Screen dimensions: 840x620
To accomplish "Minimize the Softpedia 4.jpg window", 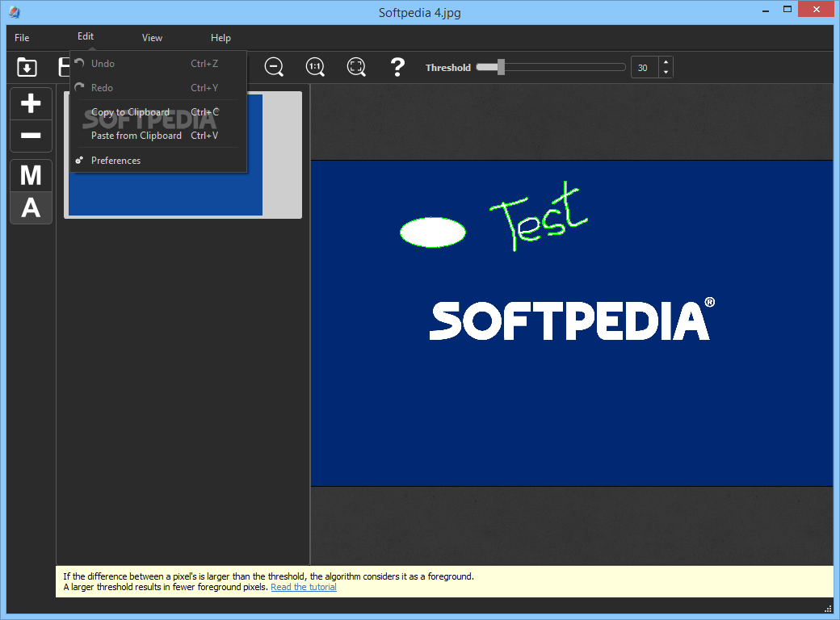I will tap(766, 10).
